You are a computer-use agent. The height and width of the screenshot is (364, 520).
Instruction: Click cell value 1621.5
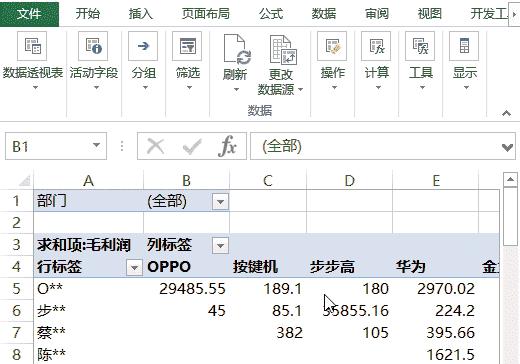pos(450,355)
